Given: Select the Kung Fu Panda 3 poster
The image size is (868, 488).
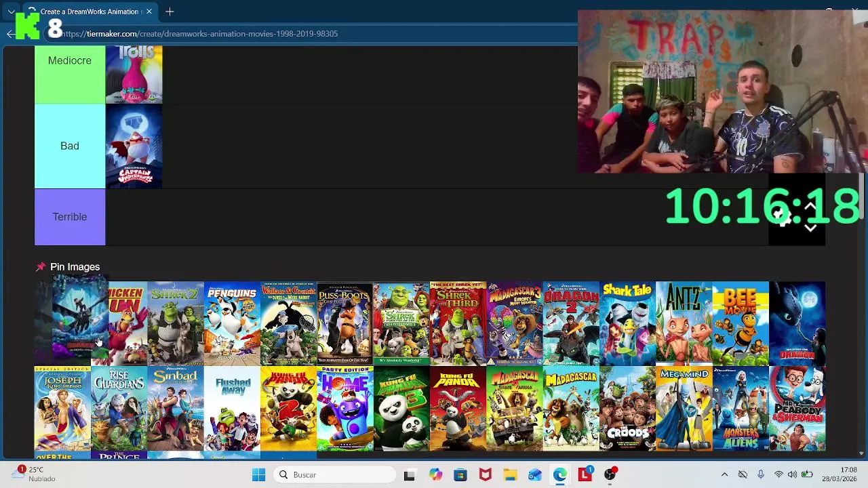Looking at the screenshot, I should tap(401, 409).
